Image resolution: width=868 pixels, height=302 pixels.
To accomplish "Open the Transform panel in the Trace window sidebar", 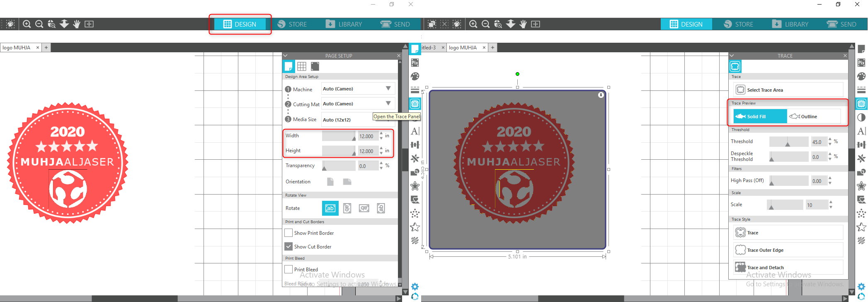I will click(861, 145).
